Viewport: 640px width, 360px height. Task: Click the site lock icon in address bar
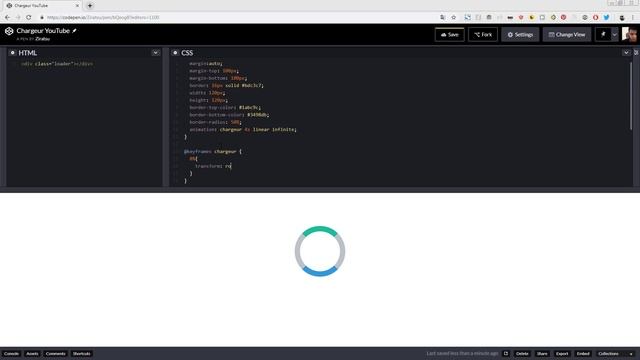point(42,18)
